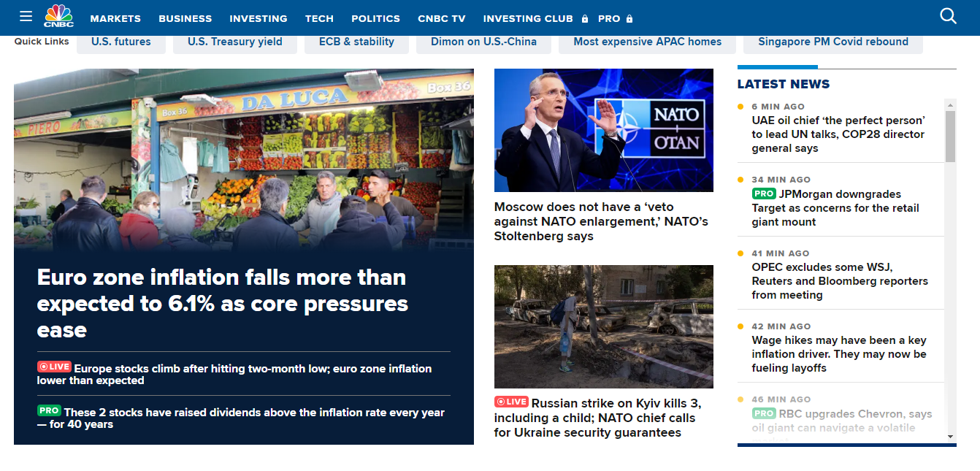Image resolution: width=980 pixels, height=471 pixels.
Task: Click the NATO Stoltenberg photo thumbnail
Action: pos(603,130)
